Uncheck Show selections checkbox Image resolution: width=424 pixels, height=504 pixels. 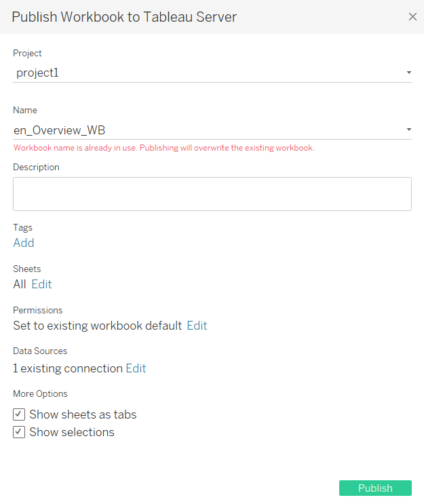coord(19,432)
